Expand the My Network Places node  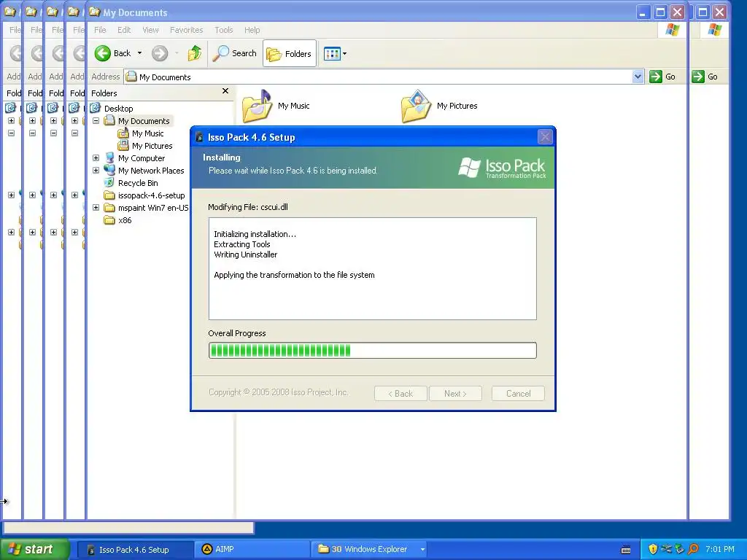coord(96,171)
